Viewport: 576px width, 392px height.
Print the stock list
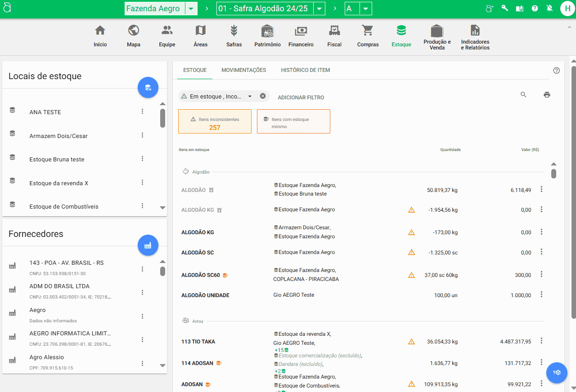[x=547, y=95]
